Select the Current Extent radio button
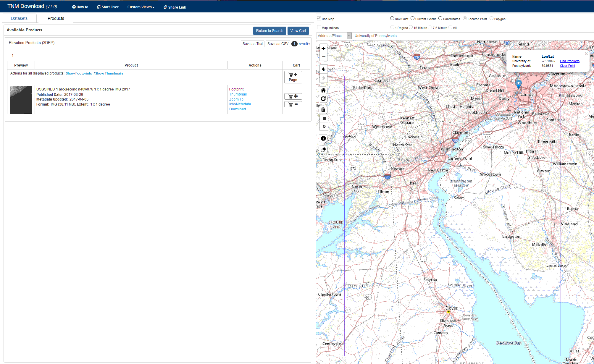Screen dimensions: 594x364 [412, 18]
